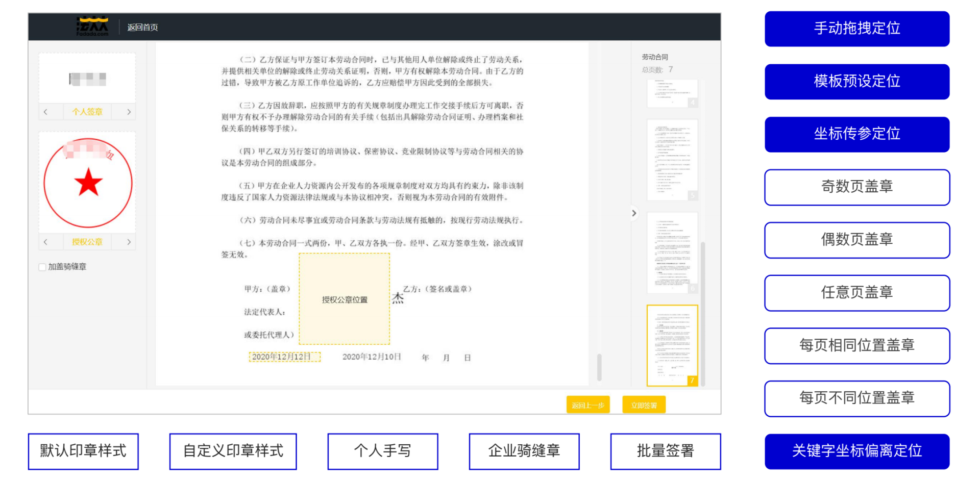Click the 个人签章 label
Viewport: 980px width, 480px height.
[x=87, y=112]
